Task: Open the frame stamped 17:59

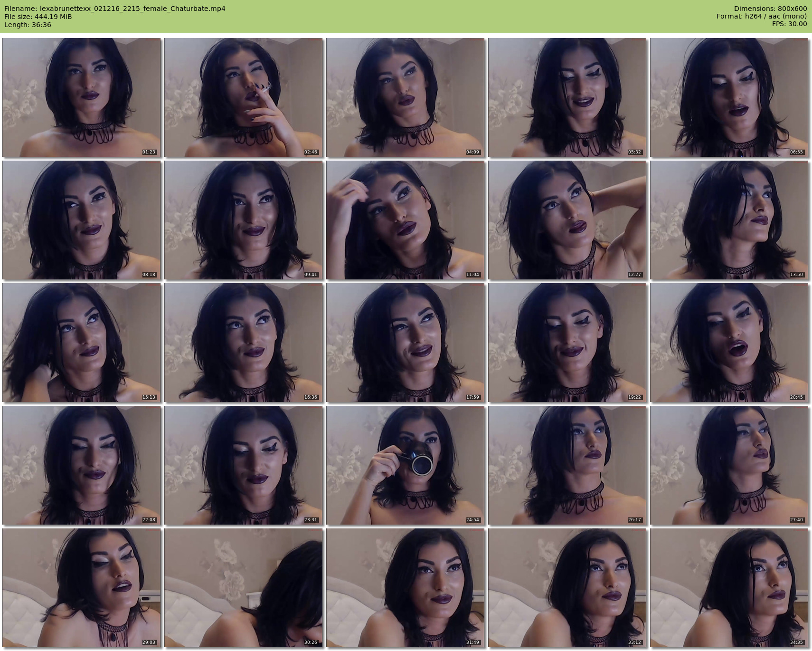Action: [x=406, y=343]
